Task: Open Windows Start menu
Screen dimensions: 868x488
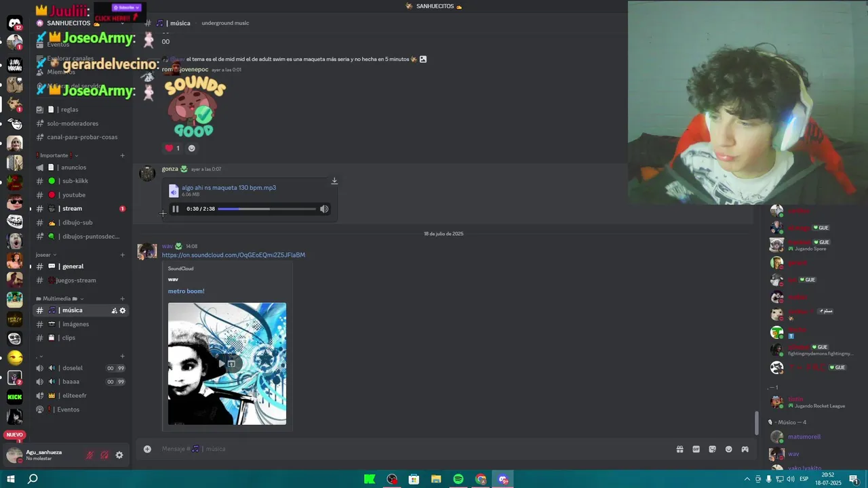Action: tap(11, 479)
